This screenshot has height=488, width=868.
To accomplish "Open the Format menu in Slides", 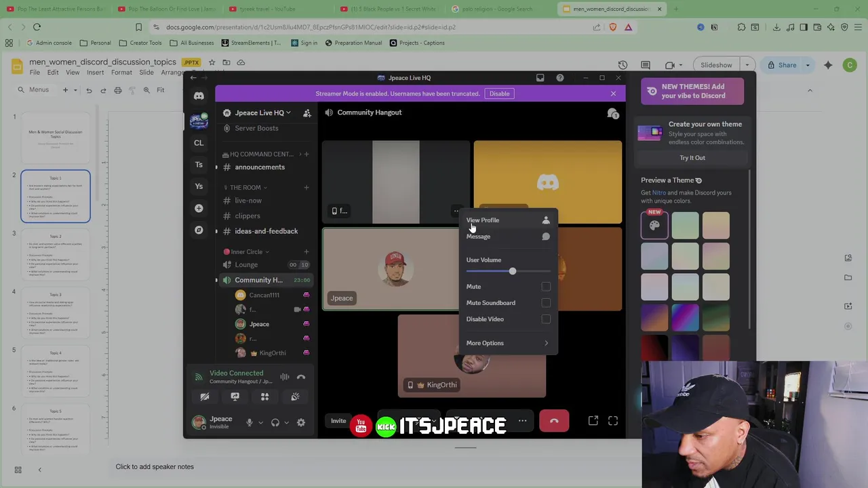I will 121,73.
